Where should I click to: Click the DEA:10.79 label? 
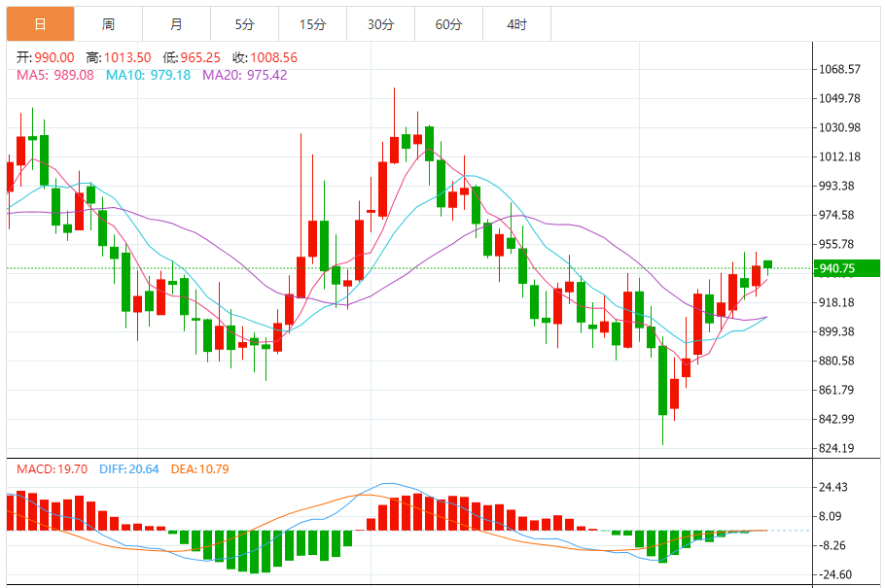click(199, 469)
